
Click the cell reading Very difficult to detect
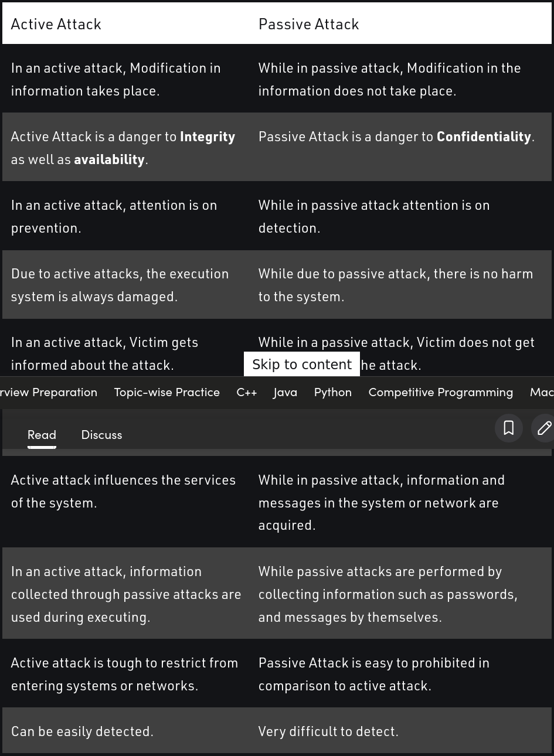point(328,731)
